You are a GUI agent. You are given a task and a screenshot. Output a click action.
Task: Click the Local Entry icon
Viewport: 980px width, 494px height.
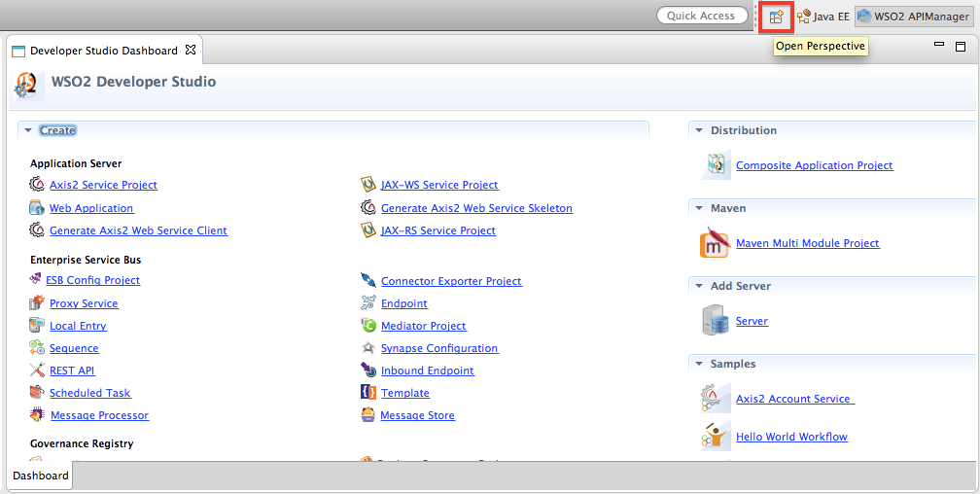click(x=37, y=325)
